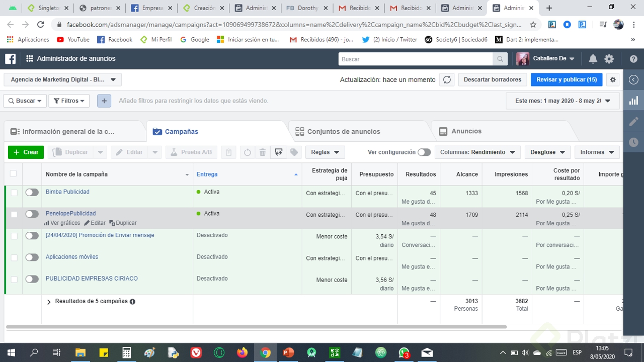
Task: Check the PenelopePublicidad row checkbox
Action: pyautogui.click(x=14, y=214)
